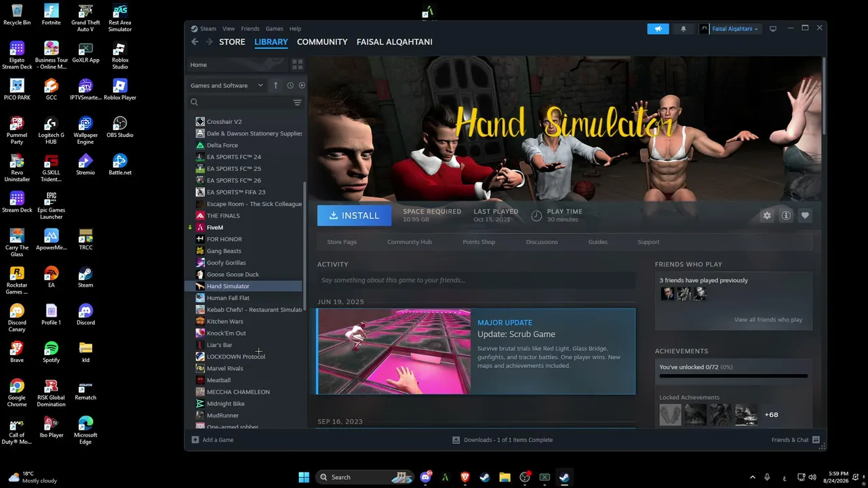Open the Games and Software dropdown
The height and width of the screenshot is (488, 868).
coord(226,85)
